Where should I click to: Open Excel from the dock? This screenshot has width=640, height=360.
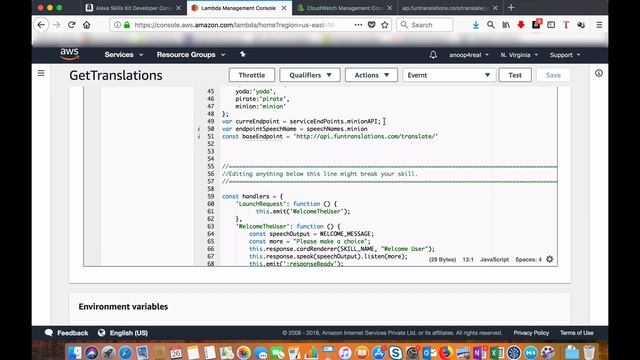coord(497,353)
